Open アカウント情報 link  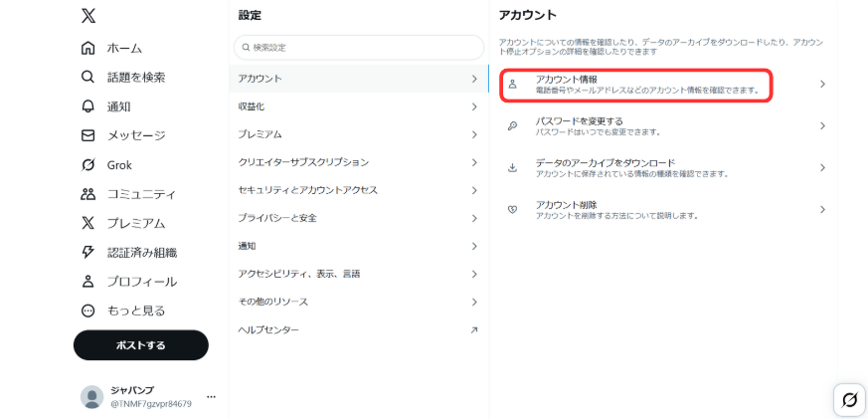click(664, 85)
